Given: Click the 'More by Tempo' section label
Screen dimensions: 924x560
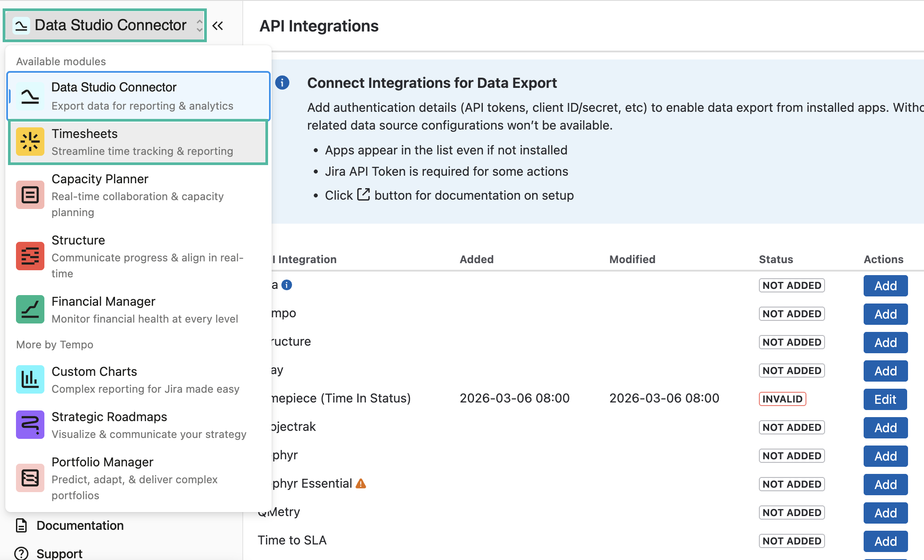Looking at the screenshot, I should [x=55, y=344].
